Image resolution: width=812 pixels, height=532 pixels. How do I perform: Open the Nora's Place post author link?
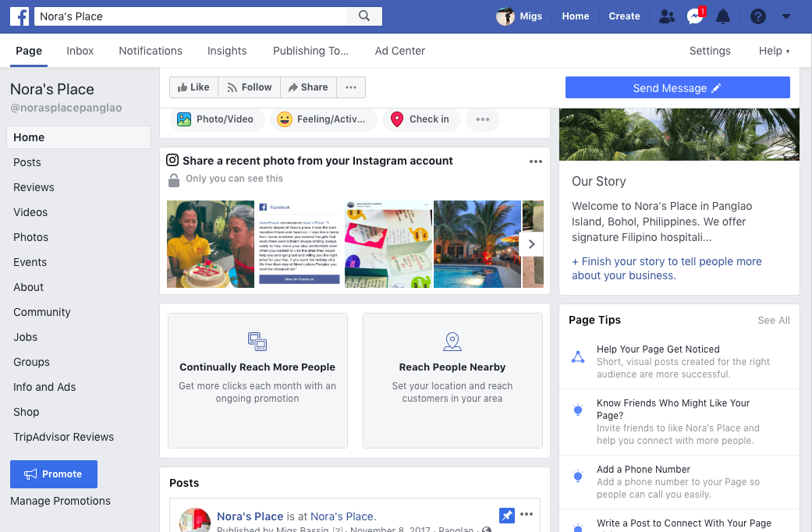coord(250,516)
